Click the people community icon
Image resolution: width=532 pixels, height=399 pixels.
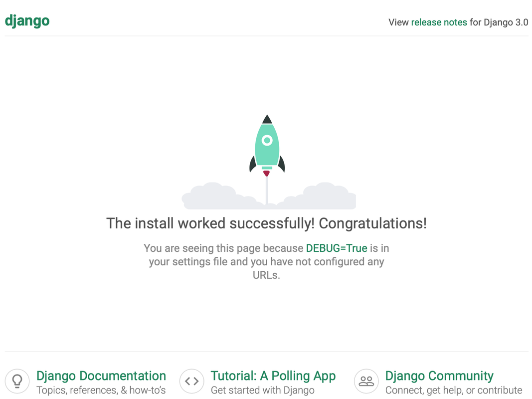click(x=366, y=382)
